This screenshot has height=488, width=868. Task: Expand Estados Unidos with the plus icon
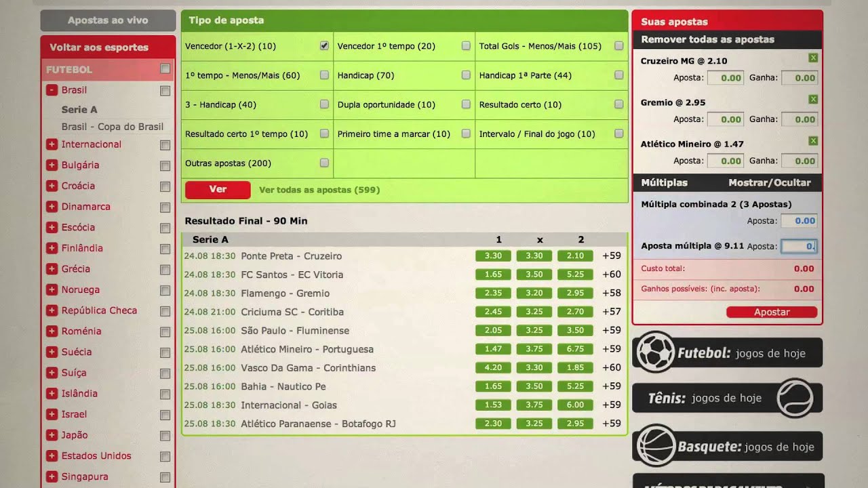52,456
